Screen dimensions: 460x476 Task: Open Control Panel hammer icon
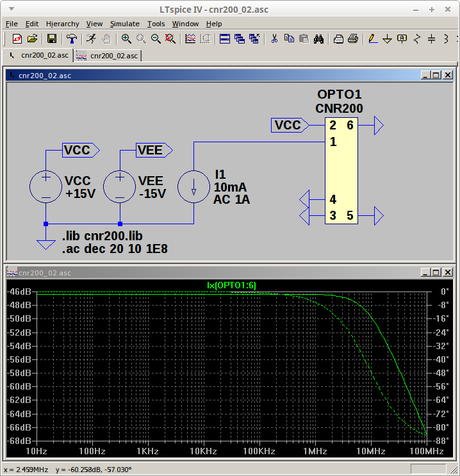(x=72, y=39)
